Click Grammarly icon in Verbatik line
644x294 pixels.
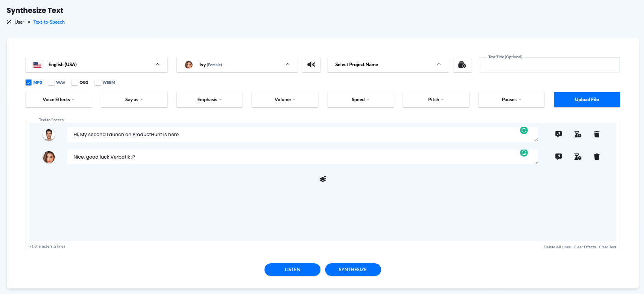524,153
